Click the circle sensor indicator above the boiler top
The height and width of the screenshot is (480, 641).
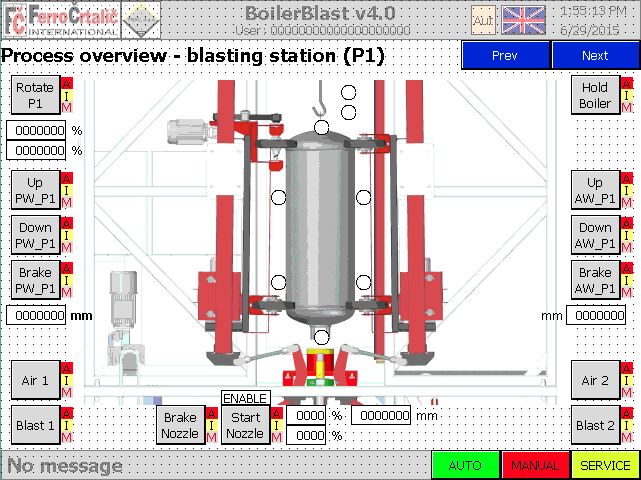pos(322,128)
